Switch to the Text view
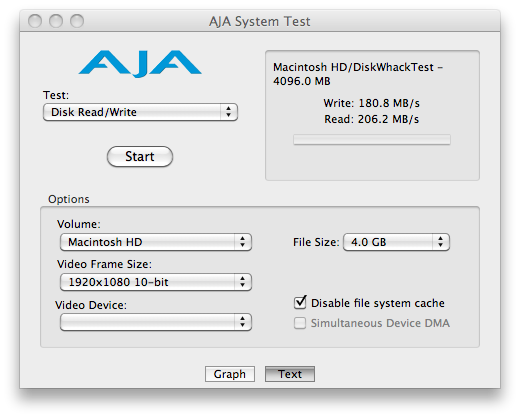 (290, 374)
